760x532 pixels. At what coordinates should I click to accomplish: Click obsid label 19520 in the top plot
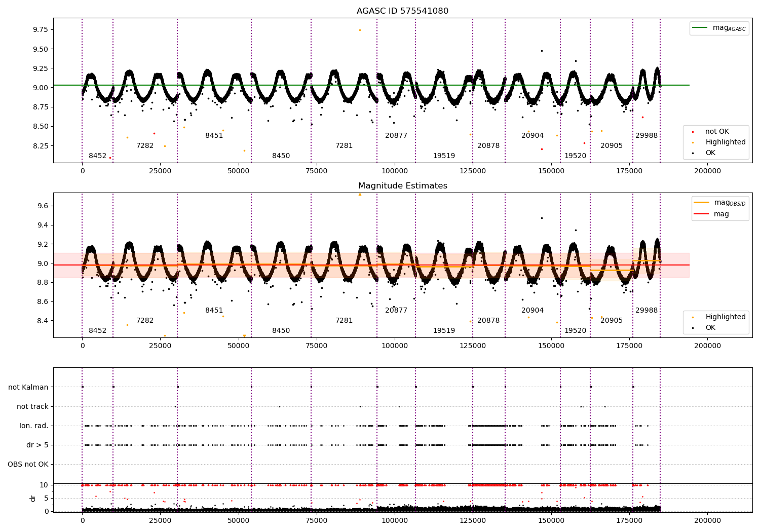(x=576, y=156)
